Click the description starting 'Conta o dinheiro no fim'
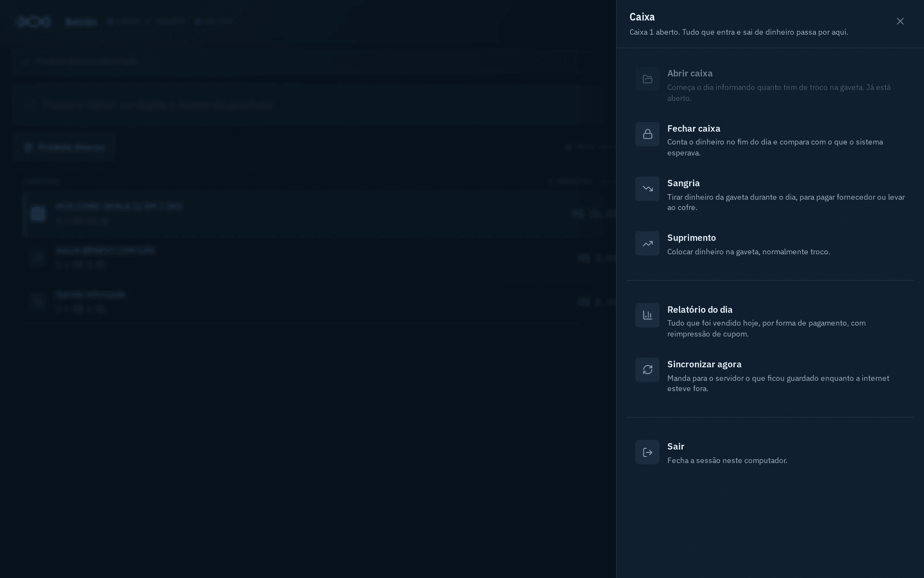Image resolution: width=924 pixels, height=578 pixels. coord(775,147)
